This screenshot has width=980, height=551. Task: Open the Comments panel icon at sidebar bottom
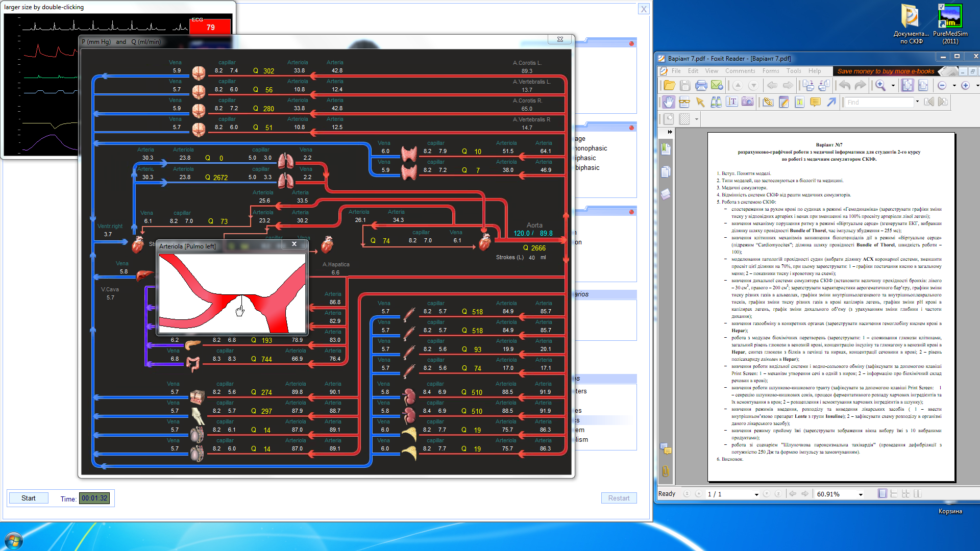[666, 449]
